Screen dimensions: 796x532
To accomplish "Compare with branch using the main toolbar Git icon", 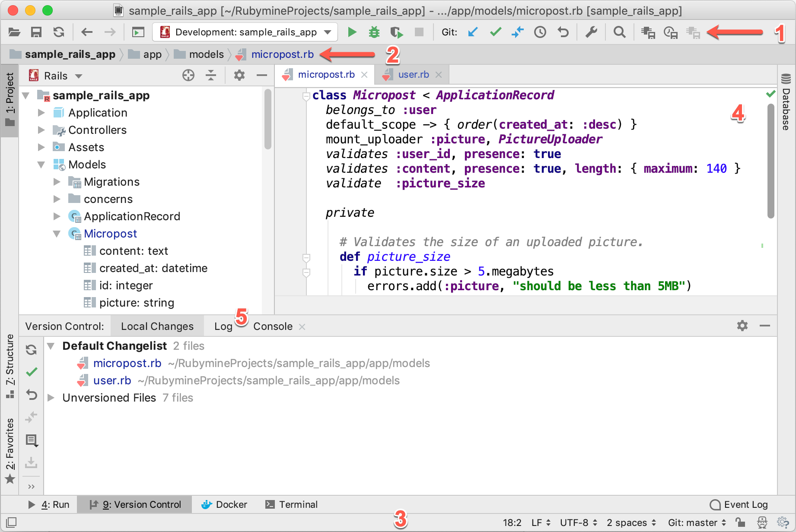I will [x=518, y=32].
